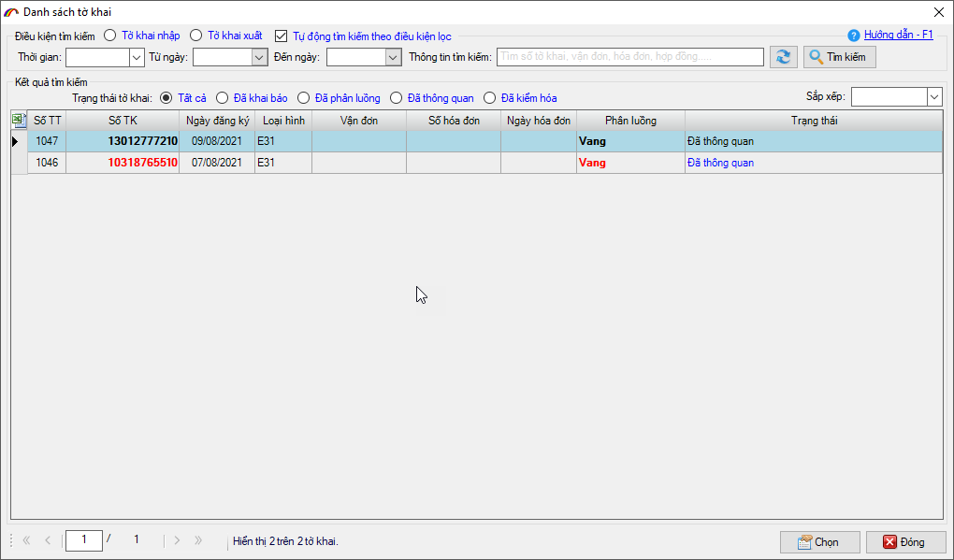Open the Đến ngày date dropdown
The width and height of the screenshot is (954, 560).
click(x=394, y=57)
